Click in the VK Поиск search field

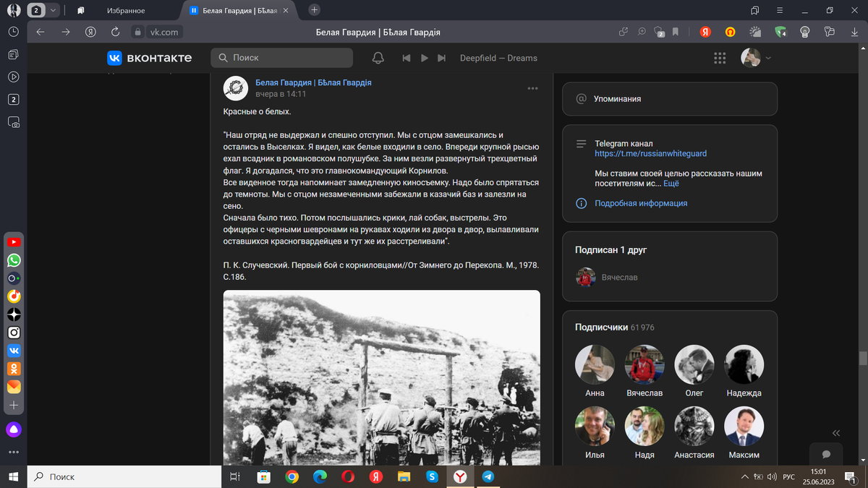[x=282, y=58]
